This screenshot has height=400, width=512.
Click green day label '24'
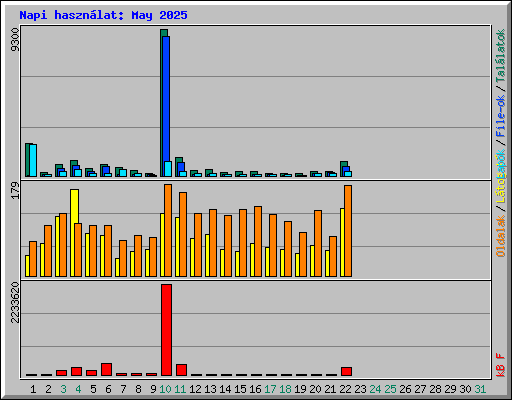376,389
